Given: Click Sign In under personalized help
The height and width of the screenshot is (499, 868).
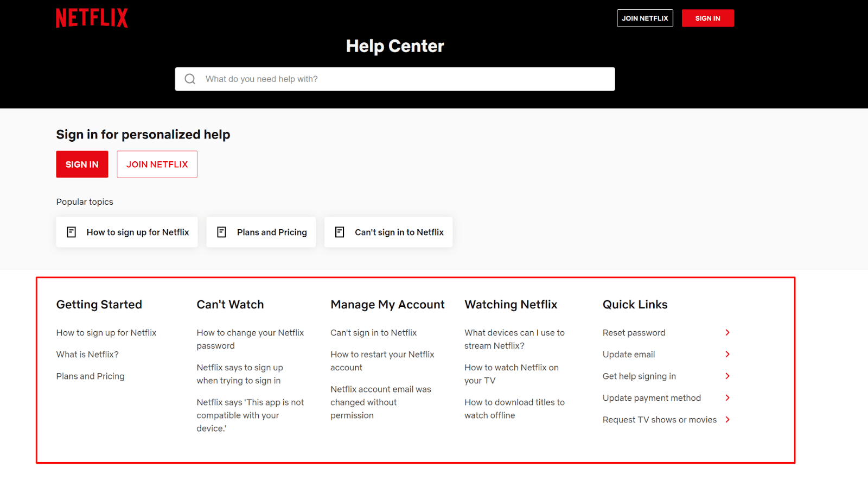Looking at the screenshot, I should coord(82,165).
